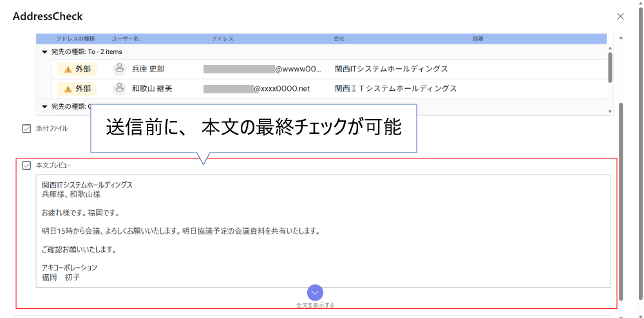Collapse the second 宛先の種類 group below To
Screen dimensions: 644x318
(44, 106)
